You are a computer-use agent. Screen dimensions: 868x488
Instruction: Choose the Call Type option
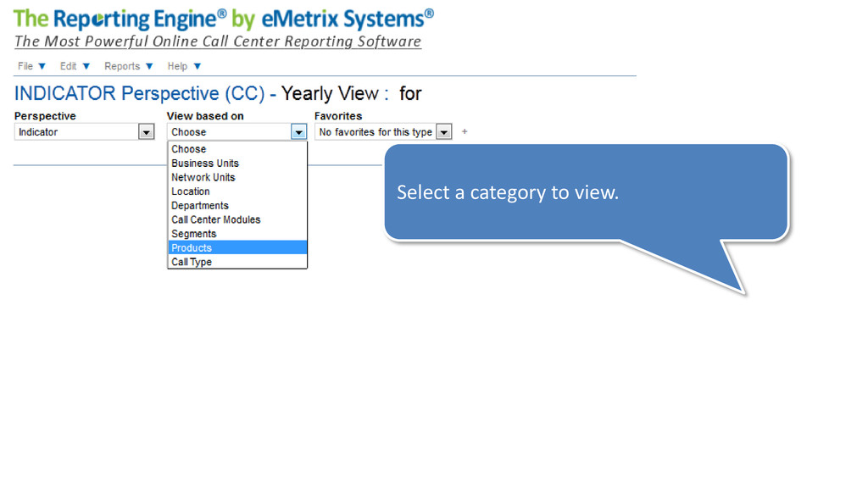pyautogui.click(x=237, y=263)
